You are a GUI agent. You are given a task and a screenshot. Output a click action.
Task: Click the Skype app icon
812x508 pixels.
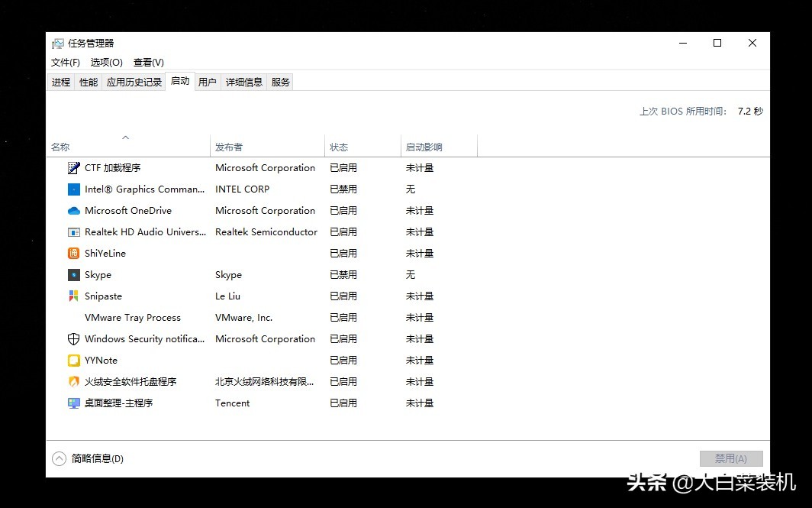tap(73, 275)
